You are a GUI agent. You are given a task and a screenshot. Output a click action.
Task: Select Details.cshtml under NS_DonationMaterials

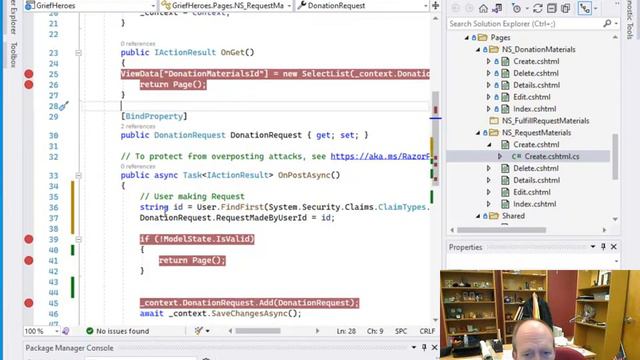point(536,85)
